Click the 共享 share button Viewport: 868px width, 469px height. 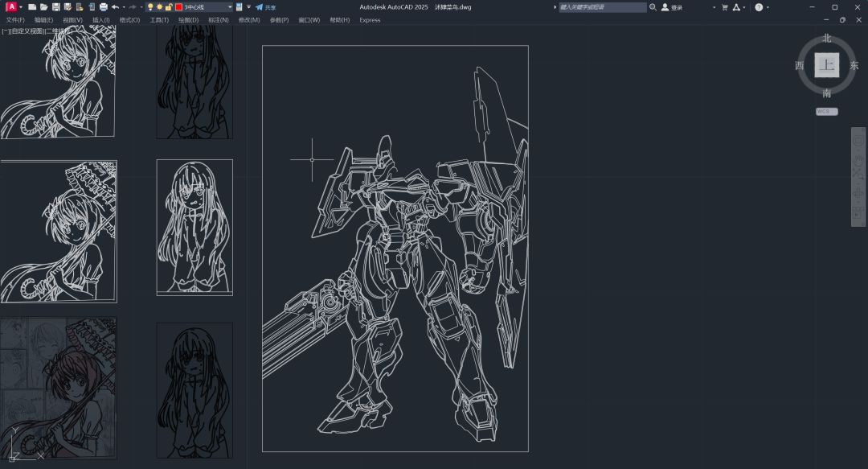pyautogui.click(x=265, y=7)
